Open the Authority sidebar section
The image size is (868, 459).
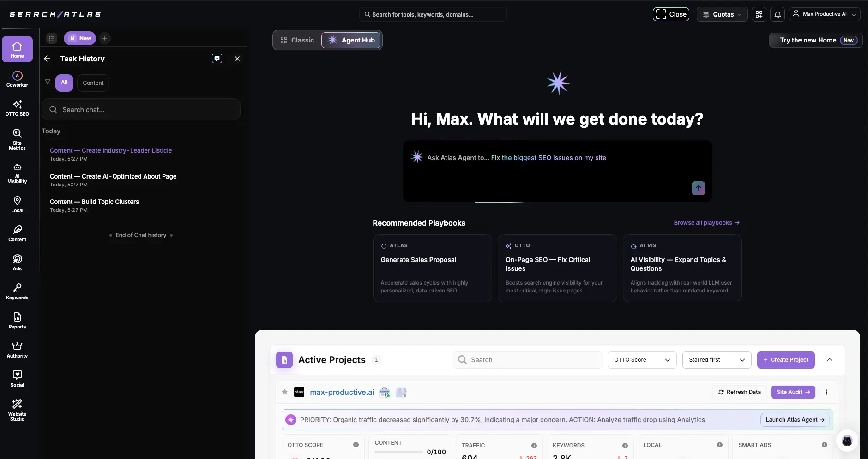pos(17,350)
